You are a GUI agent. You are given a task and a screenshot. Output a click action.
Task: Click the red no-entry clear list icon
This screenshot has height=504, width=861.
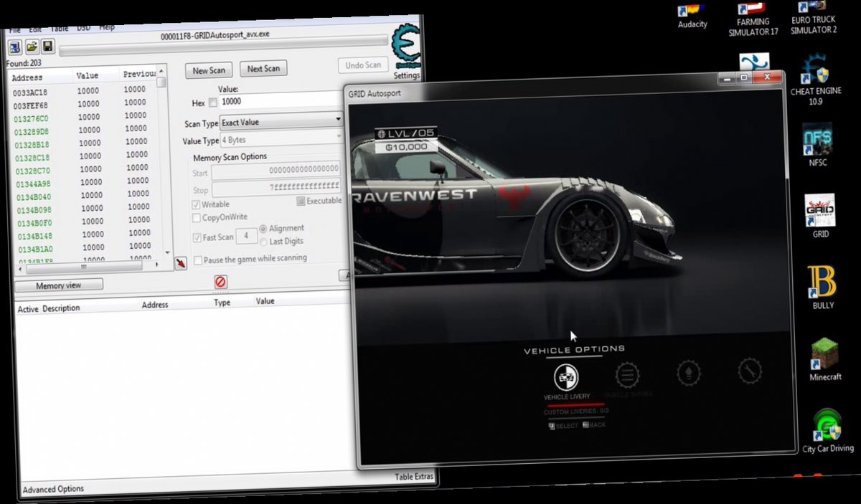[220, 282]
